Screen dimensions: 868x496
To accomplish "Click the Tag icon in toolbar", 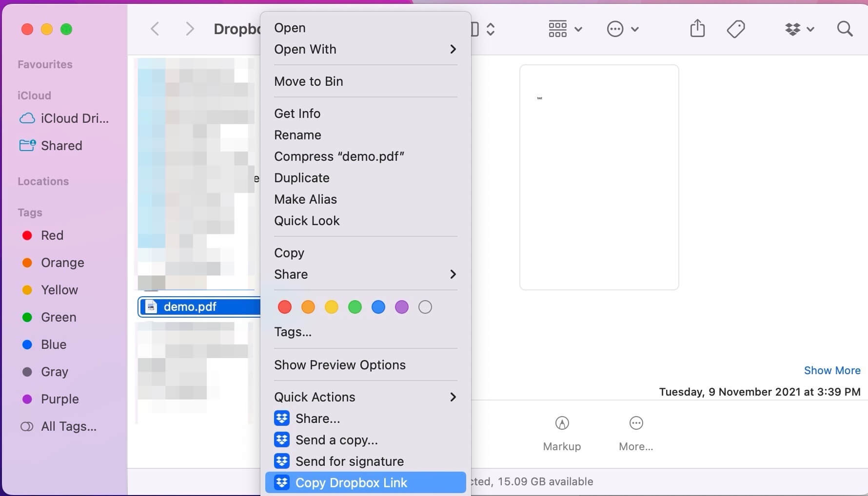I will click(x=735, y=29).
